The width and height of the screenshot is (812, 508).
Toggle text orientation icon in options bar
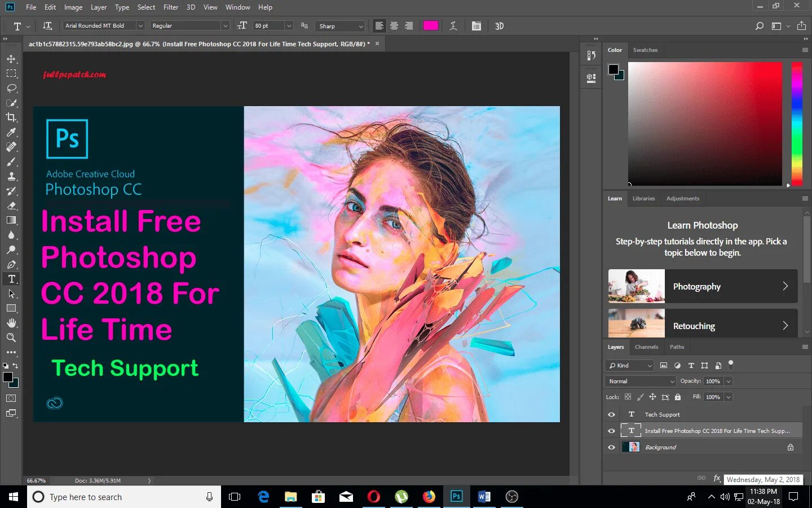pos(47,26)
